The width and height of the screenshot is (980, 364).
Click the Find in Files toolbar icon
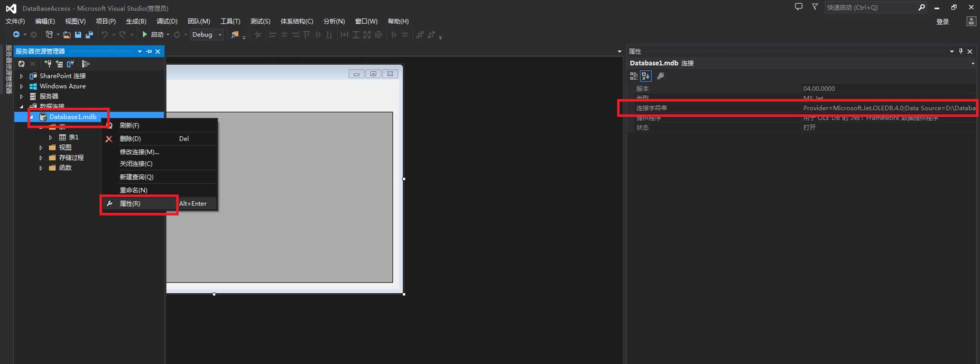click(235, 35)
